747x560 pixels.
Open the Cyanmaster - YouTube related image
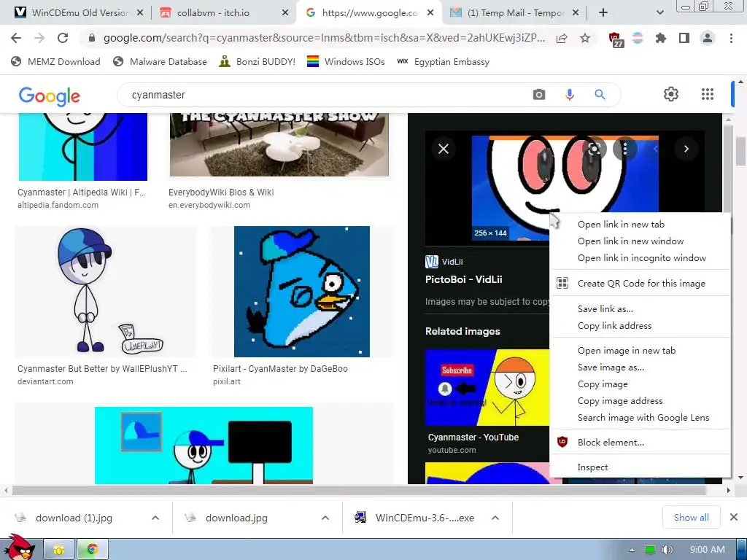(487, 387)
